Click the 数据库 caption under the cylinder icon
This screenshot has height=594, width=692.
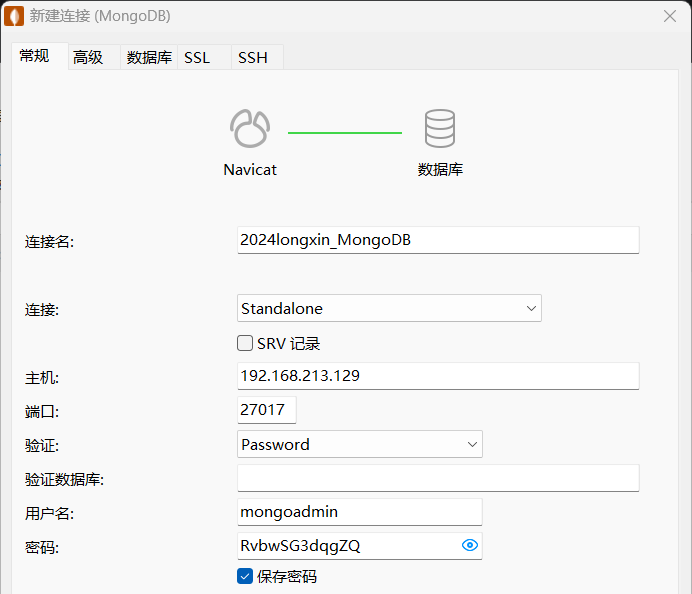[440, 170]
